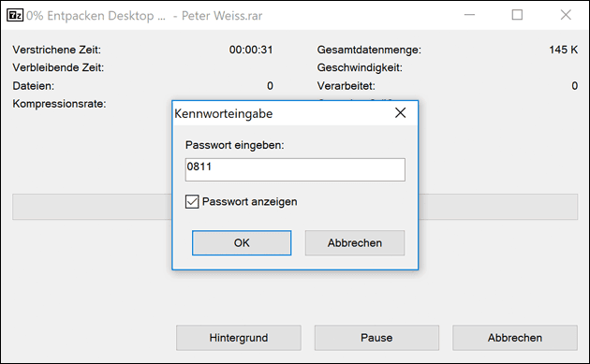The width and height of the screenshot is (590, 364).
Task: Click the Verarbeitet label
Action: pos(347,86)
